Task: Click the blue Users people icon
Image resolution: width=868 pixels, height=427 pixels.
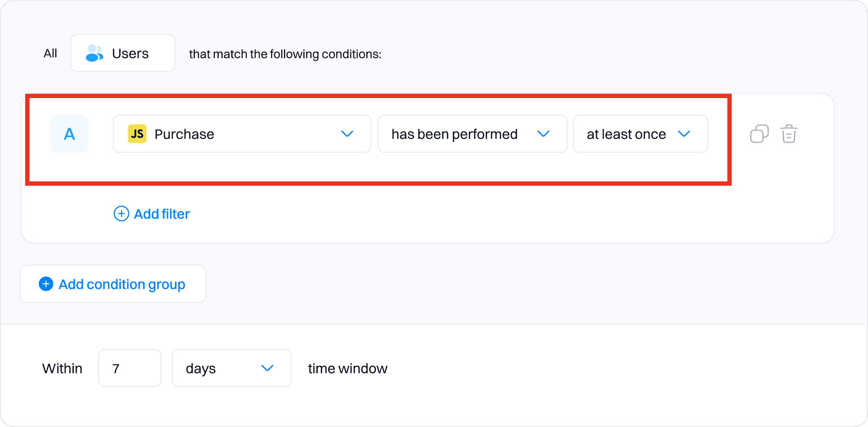Action: (x=94, y=53)
